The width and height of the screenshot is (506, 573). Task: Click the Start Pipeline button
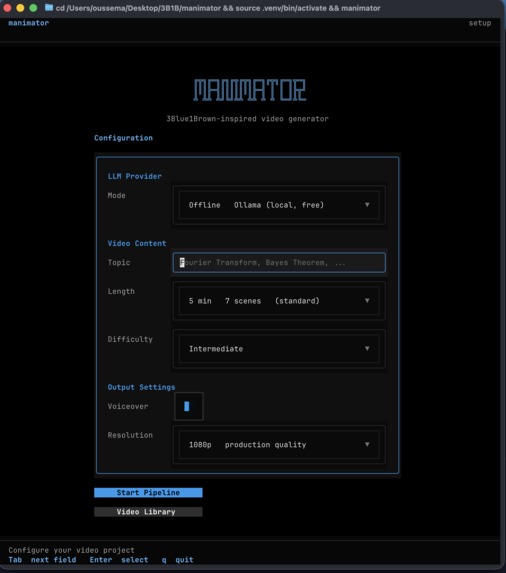[148, 493]
